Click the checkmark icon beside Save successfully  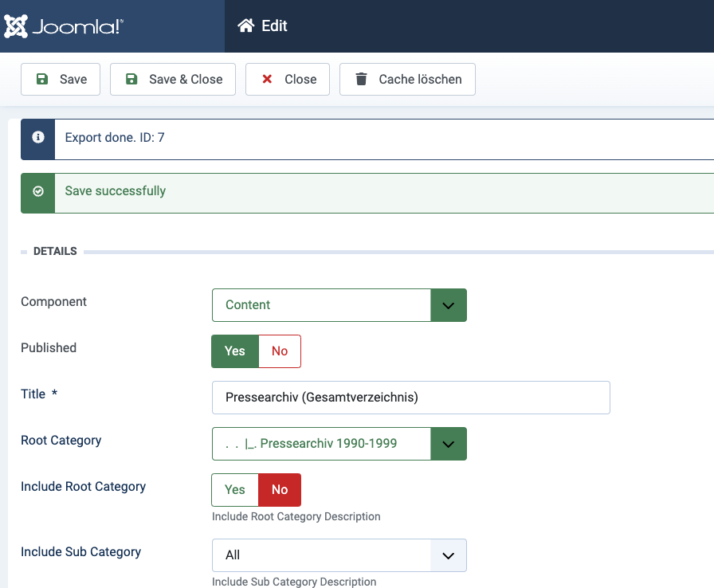pos(37,192)
